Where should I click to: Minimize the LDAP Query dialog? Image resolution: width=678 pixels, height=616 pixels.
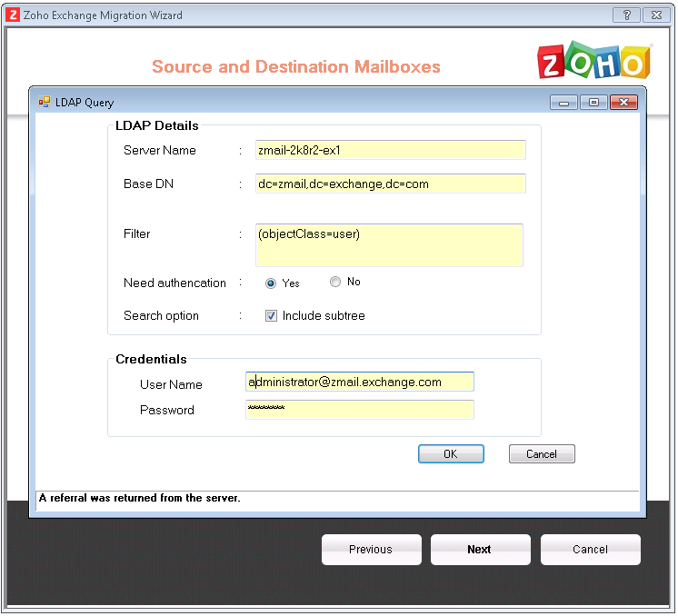point(565,103)
